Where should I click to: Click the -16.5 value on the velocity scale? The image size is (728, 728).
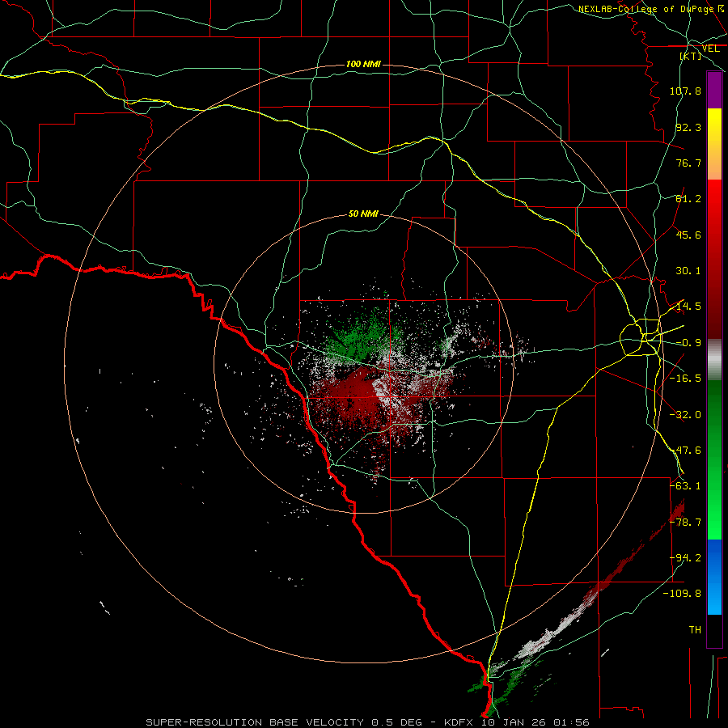pos(685,379)
